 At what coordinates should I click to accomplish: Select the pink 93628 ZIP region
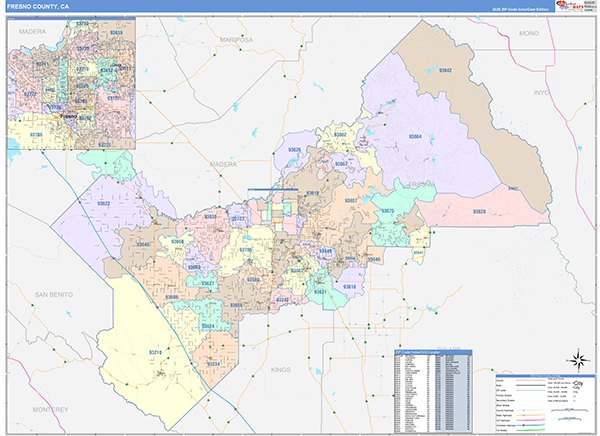[x=478, y=211]
